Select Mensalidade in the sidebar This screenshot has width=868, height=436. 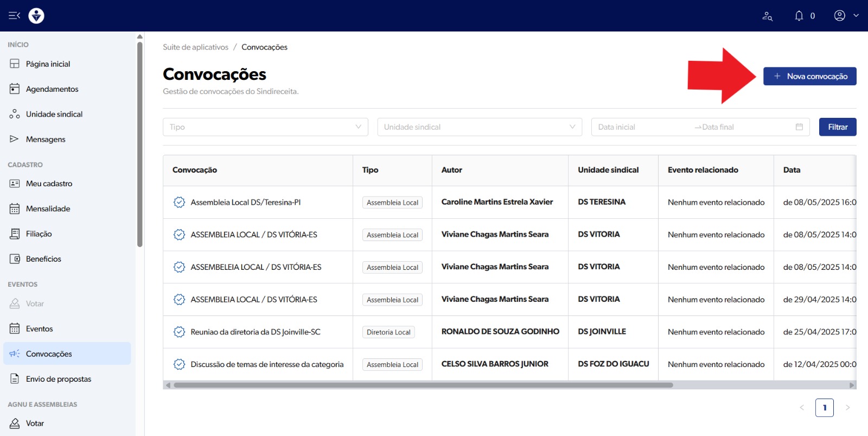click(48, 208)
